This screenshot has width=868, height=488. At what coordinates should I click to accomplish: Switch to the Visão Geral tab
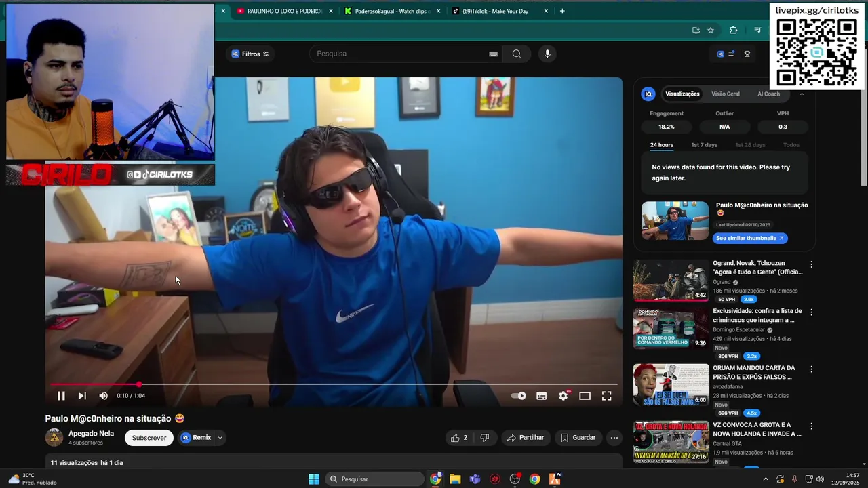click(x=726, y=94)
